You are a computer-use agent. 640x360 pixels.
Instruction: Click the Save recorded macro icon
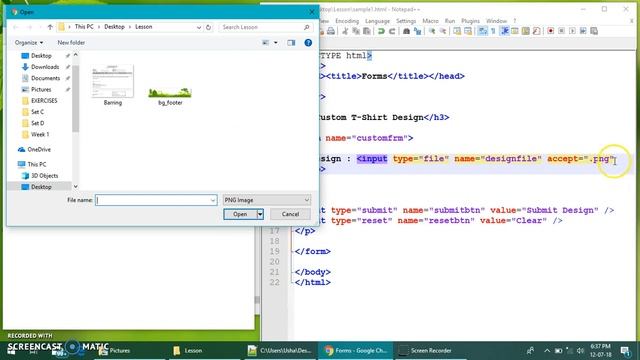594,31
